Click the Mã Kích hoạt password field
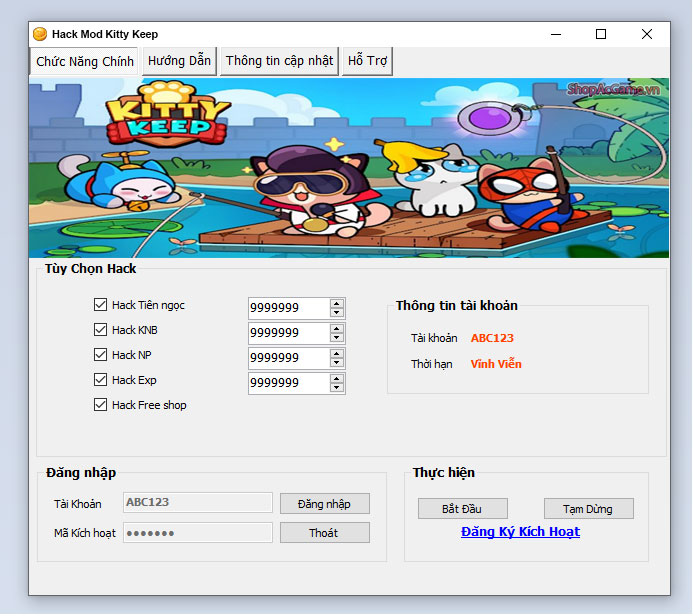The height and width of the screenshot is (616, 693). [198, 532]
